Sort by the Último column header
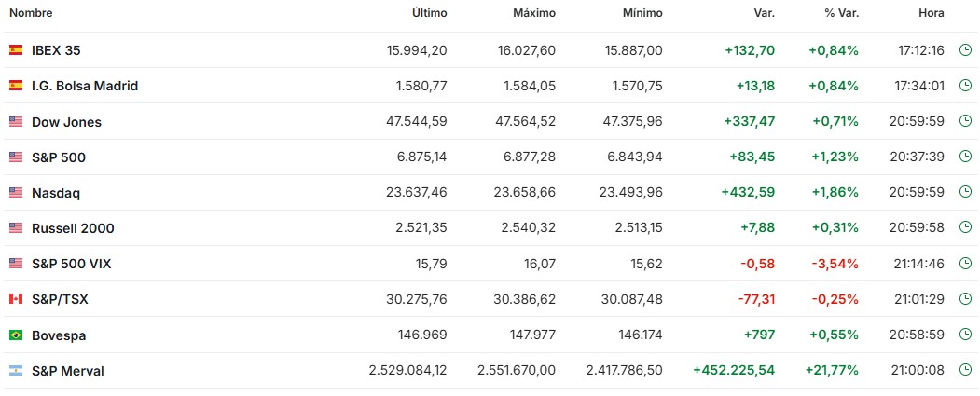Image resolution: width=980 pixels, height=396 pixels. click(429, 13)
